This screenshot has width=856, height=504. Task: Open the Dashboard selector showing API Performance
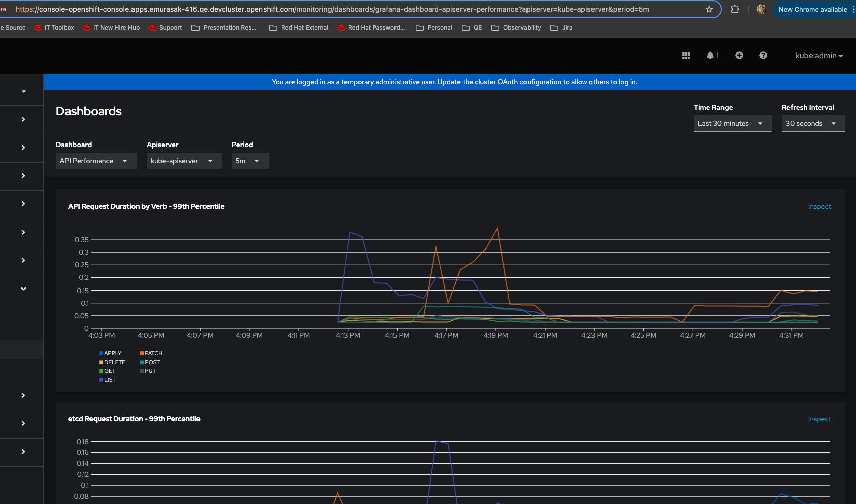tap(95, 161)
